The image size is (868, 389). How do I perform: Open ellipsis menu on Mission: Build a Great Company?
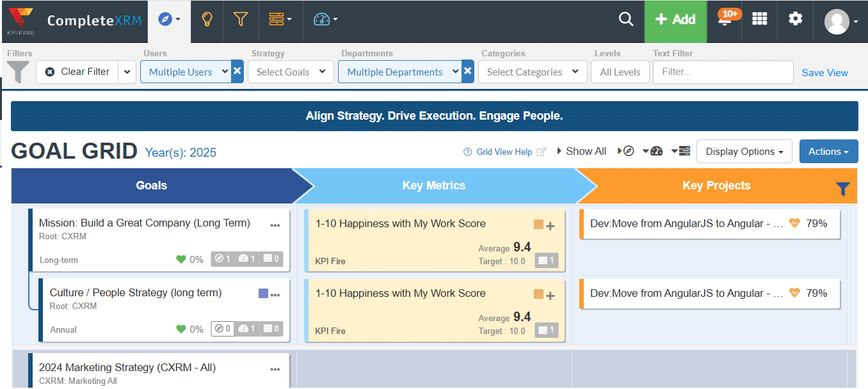point(275,225)
